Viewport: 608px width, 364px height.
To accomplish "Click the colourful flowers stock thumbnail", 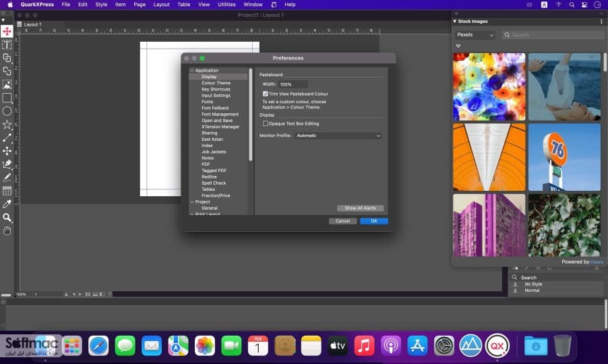I will pos(489,87).
